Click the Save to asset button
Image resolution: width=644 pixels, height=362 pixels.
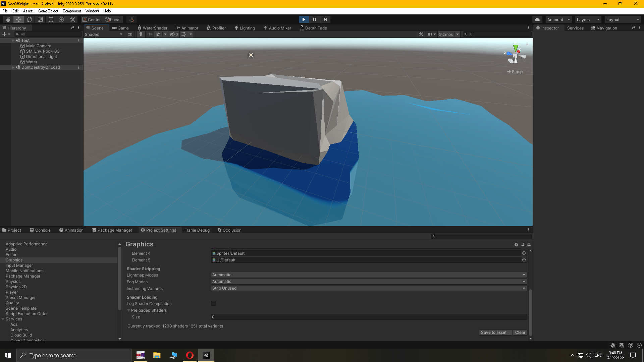495,332
